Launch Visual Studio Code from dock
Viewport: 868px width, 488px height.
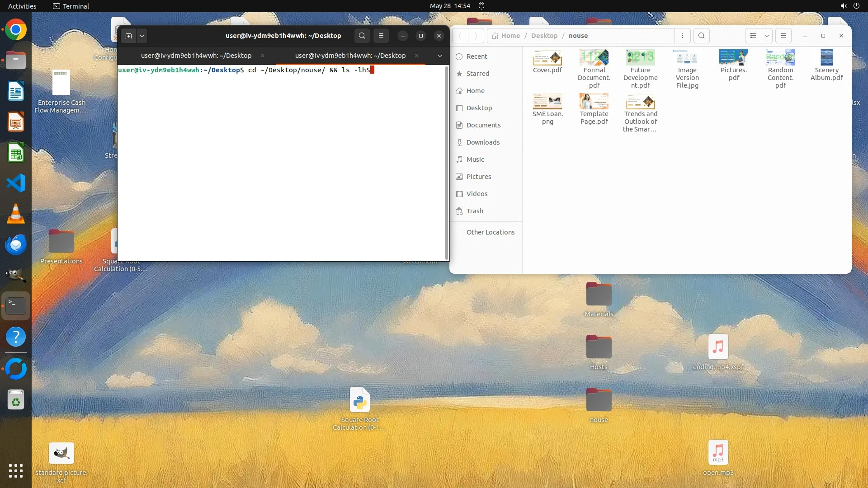(x=16, y=183)
